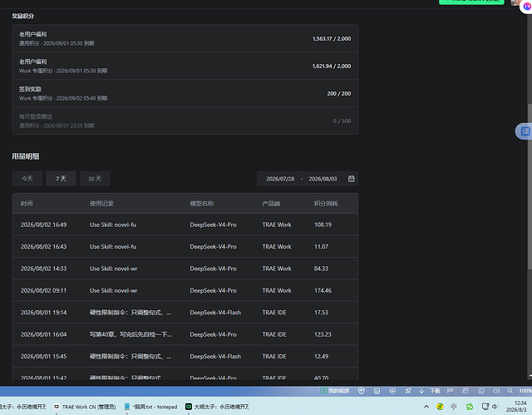Click the 100% zoom level in status bar
The height and width of the screenshot is (415, 532).
tap(525, 391)
